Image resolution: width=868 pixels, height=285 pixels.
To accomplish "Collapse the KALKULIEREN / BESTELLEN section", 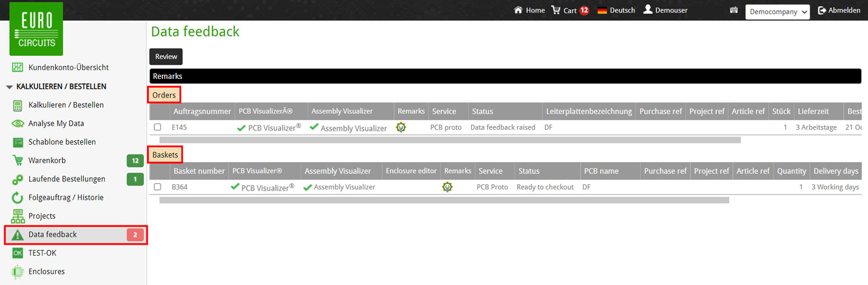I will [x=9, y=87].
